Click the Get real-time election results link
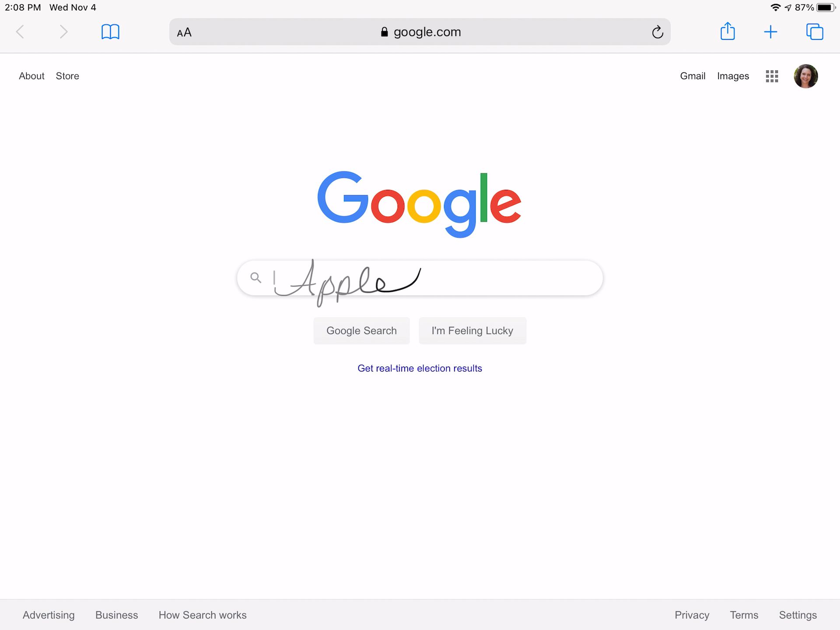This screenshot has height=630, width=840. 419,368
